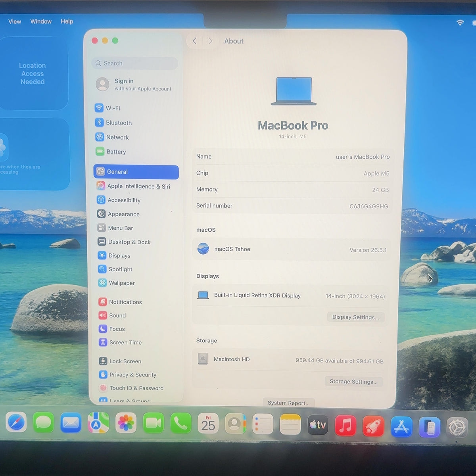Open Music from the Dock
Image resolution: width=476 pixels, height=476 pixels.
coord(345,426)
